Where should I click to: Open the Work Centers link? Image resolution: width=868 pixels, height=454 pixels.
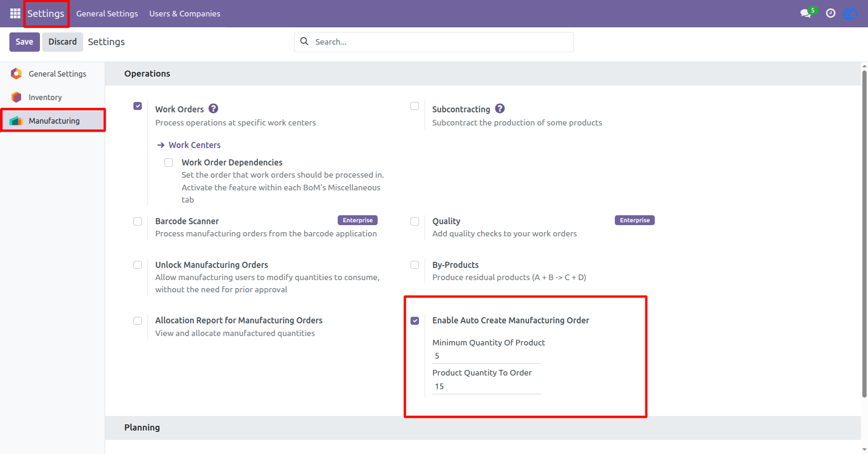[194, 145]
